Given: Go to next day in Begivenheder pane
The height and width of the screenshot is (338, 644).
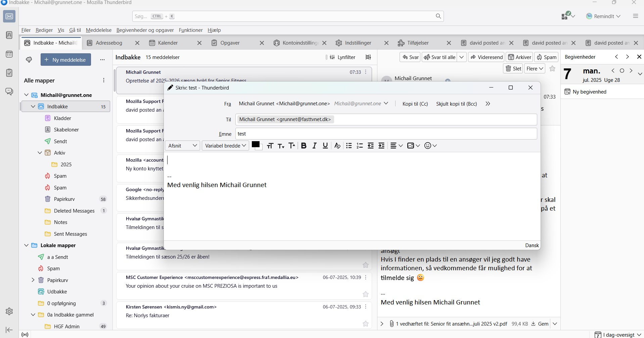Looking at the screenshot, I should point(631,71).
